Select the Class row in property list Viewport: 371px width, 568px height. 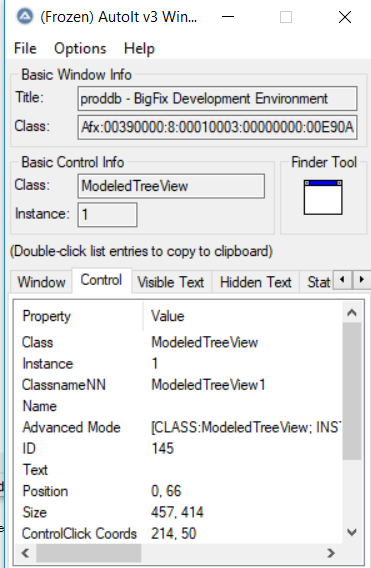178,342
